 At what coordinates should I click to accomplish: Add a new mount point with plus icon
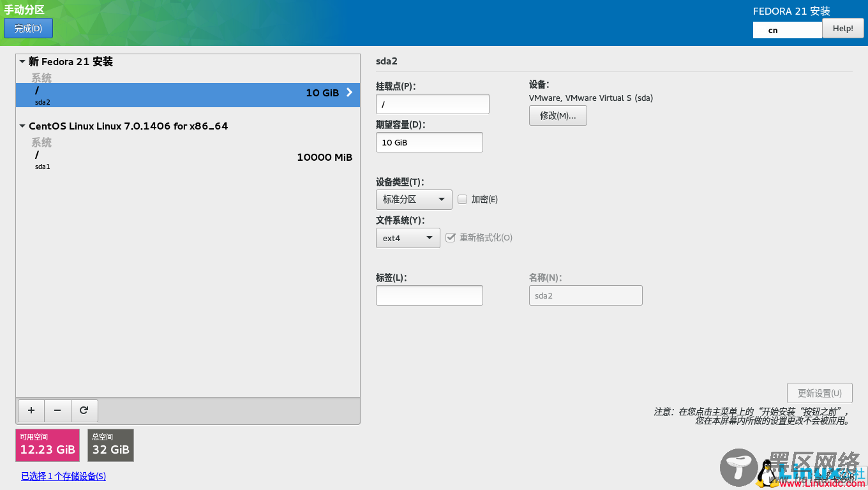pyautogui.click(x=31, y=411)
